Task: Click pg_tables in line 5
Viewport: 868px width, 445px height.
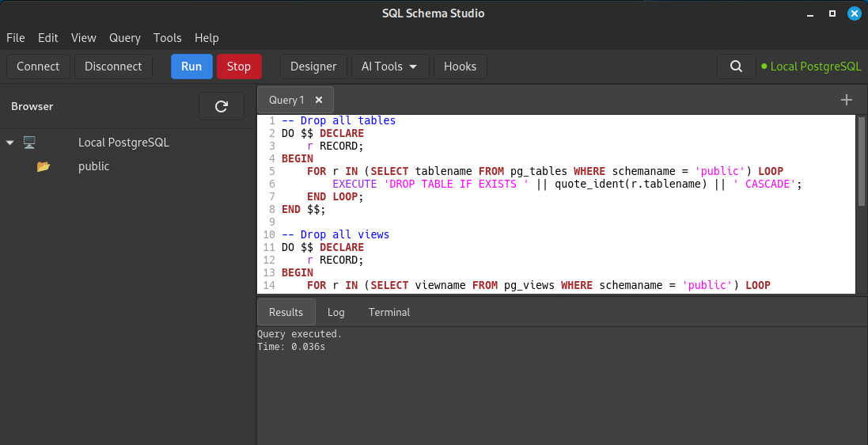Action: (539, 171)
